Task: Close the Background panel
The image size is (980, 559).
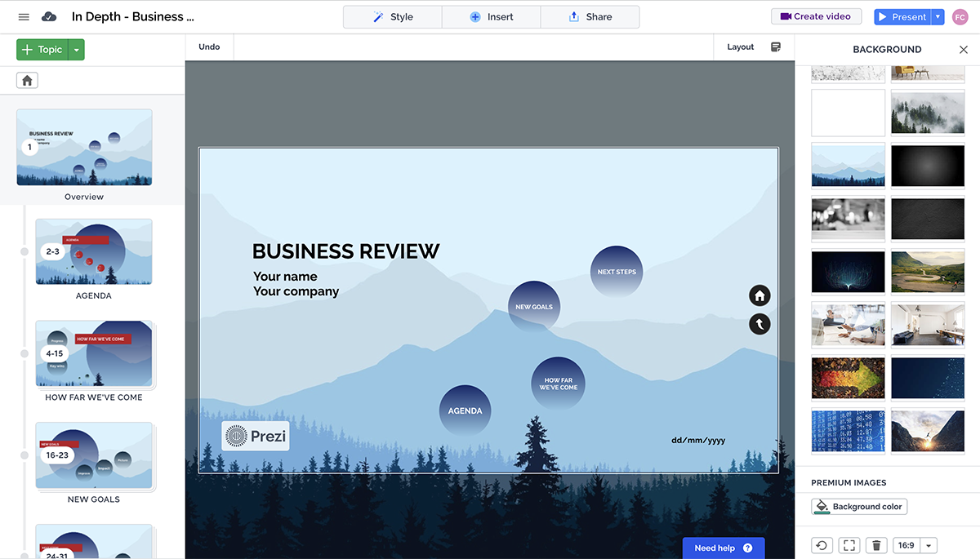Action: pos(963,49)
